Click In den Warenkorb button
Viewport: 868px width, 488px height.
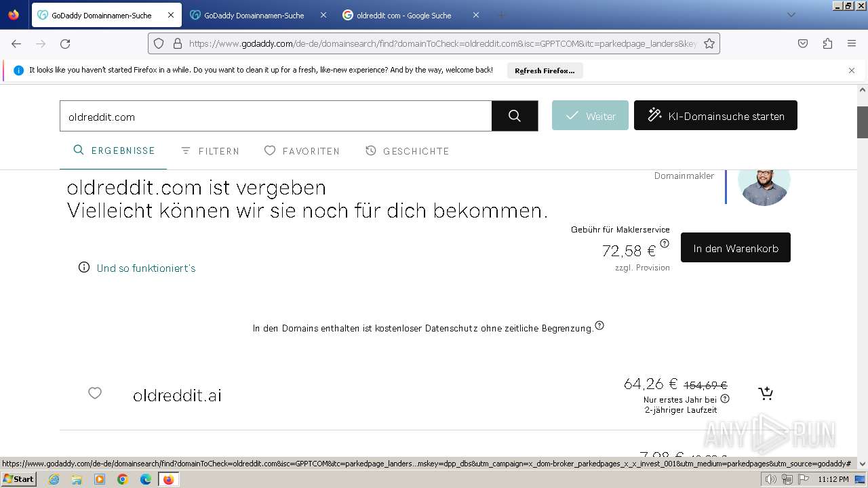pos(735,248)
